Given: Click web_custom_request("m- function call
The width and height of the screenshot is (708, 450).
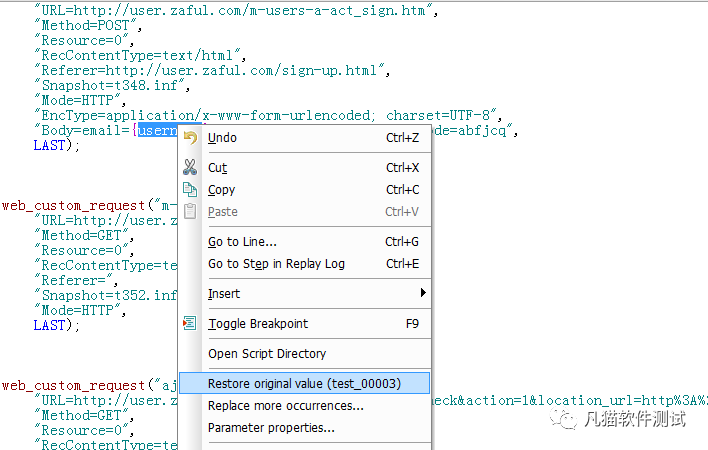Looking at the screenshot, I should pos(89,205).
